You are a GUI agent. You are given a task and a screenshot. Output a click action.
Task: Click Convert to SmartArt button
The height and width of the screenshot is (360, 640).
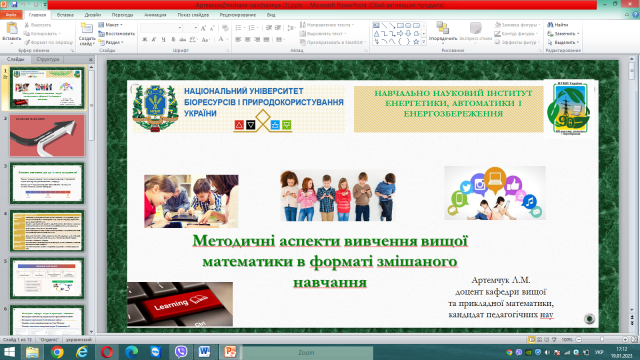point(333,42)
